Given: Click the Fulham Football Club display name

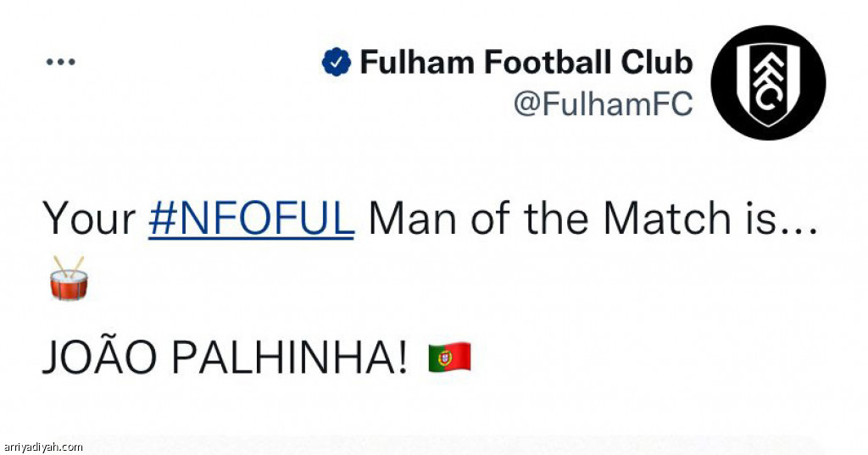Looking at the screenshot, I should (526, 62).
